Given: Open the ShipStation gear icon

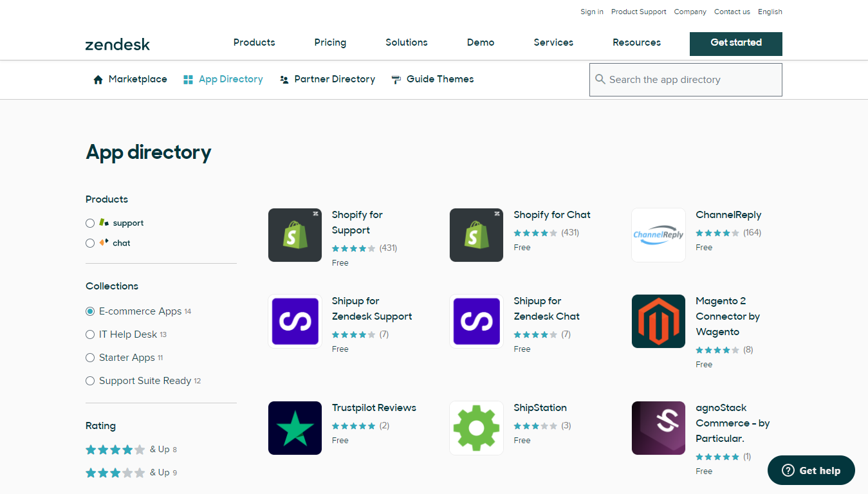Looking at the screenshot, I should pyautogui.click(x=476, y=428).
